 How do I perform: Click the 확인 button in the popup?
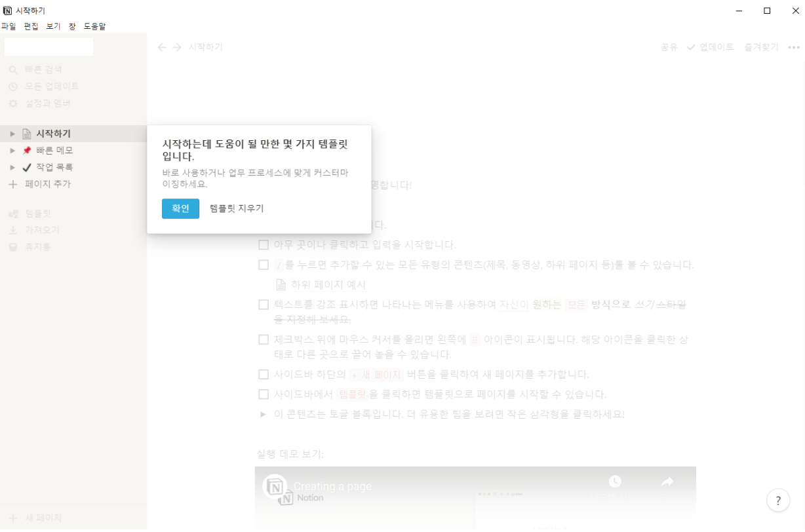pos(180,208)
